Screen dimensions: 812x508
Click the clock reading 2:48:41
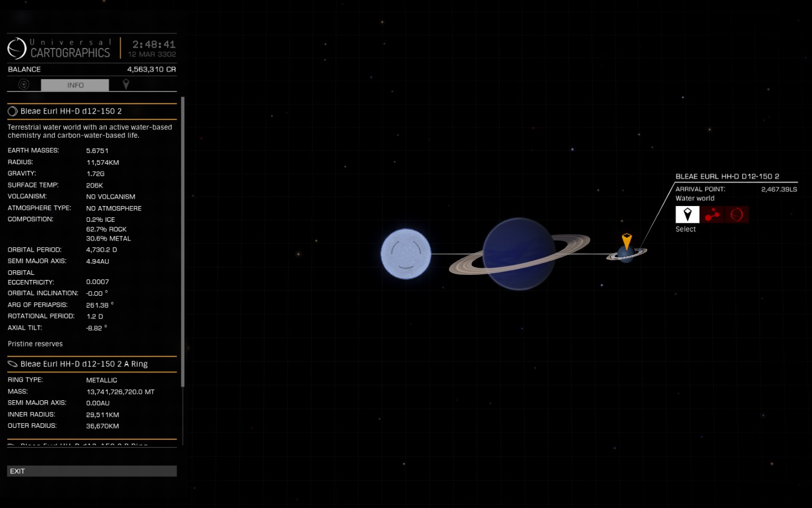154,44
